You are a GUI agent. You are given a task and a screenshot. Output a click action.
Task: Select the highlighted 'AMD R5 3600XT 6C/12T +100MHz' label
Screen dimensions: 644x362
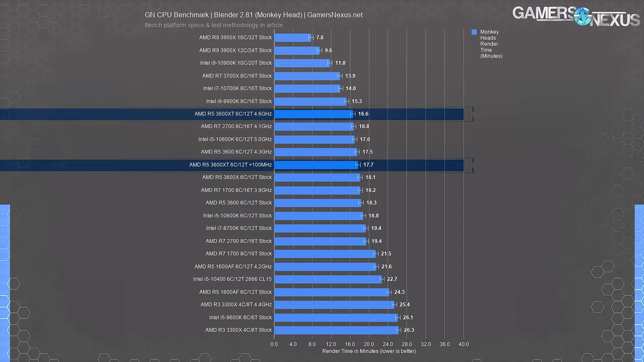(230, 165)
